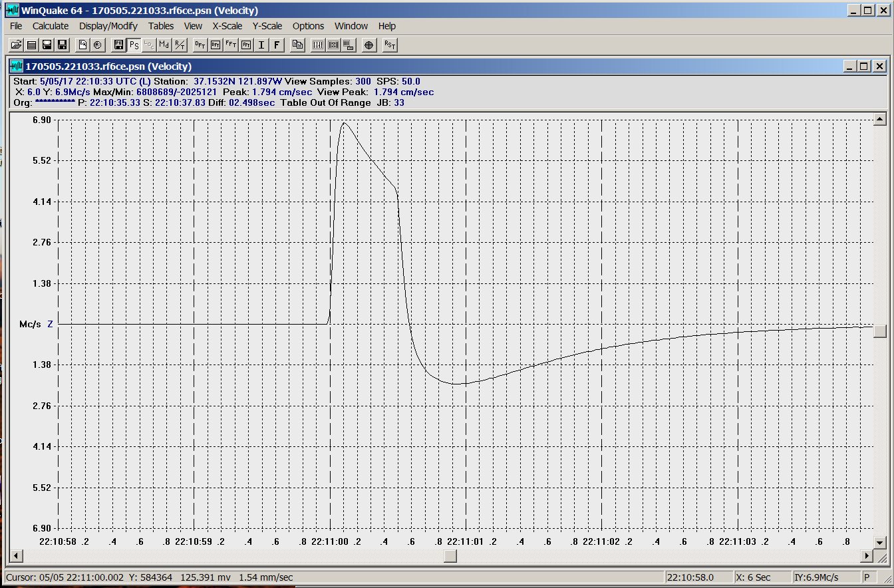The height and width of the screenshot is (588, 894).
Task: Click the 22:11:00 time axis label
Action: (x=329, y=541)
